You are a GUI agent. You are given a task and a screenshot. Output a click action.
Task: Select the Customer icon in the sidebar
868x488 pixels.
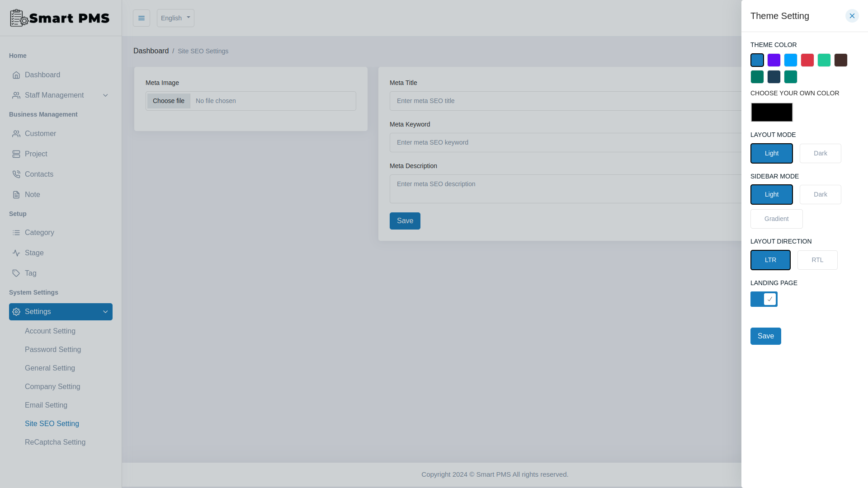pyautogui.click(x=16, y=133)
